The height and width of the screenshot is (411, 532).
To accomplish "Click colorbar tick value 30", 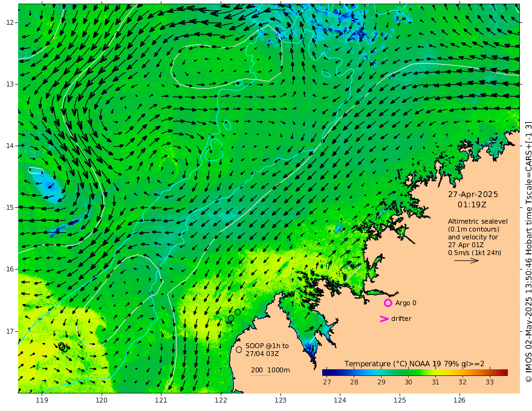I will click(408, 382).
